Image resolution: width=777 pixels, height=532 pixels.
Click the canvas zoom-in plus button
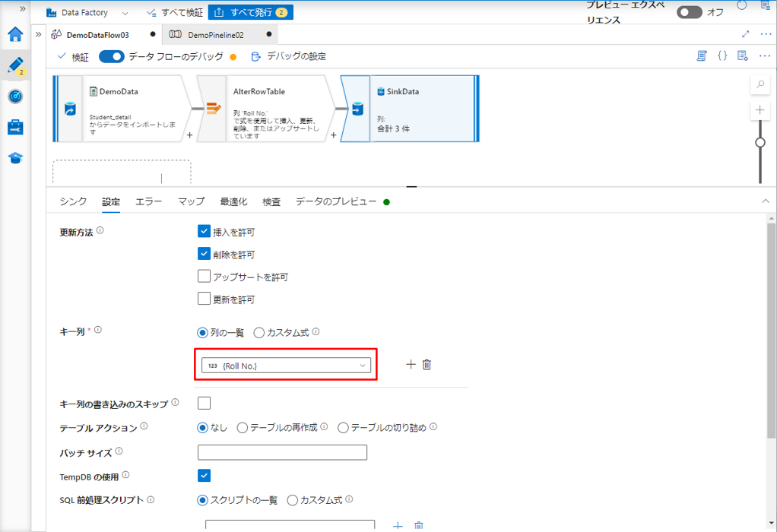coord(760,110)
